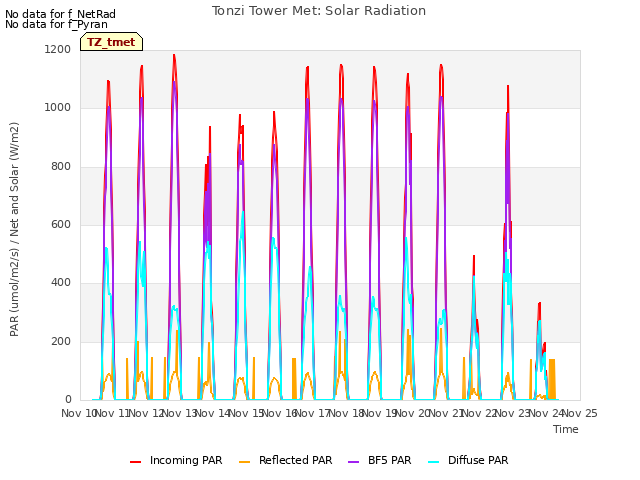Click the 1200 y-axis tick label

pyautogui.click(x=58, y=49)
